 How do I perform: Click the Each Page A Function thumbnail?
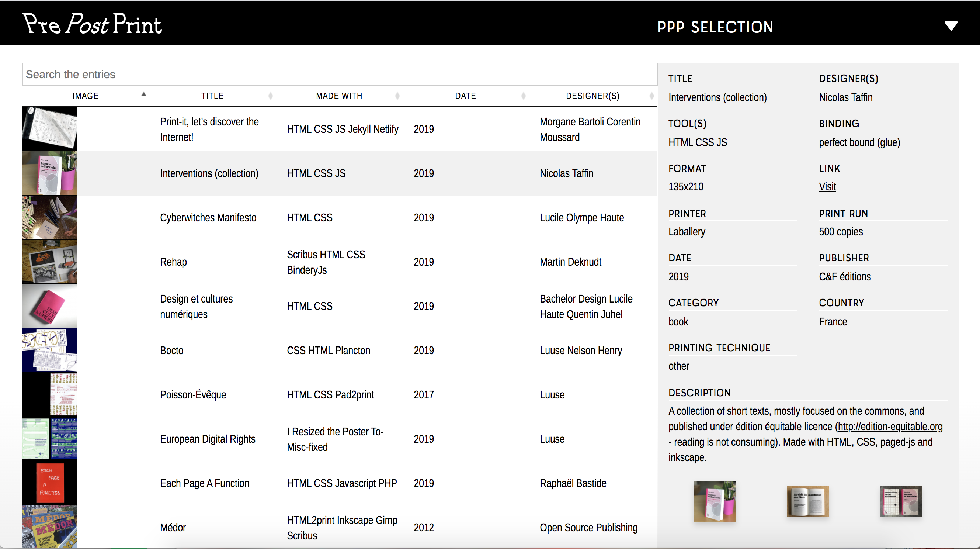50,483
